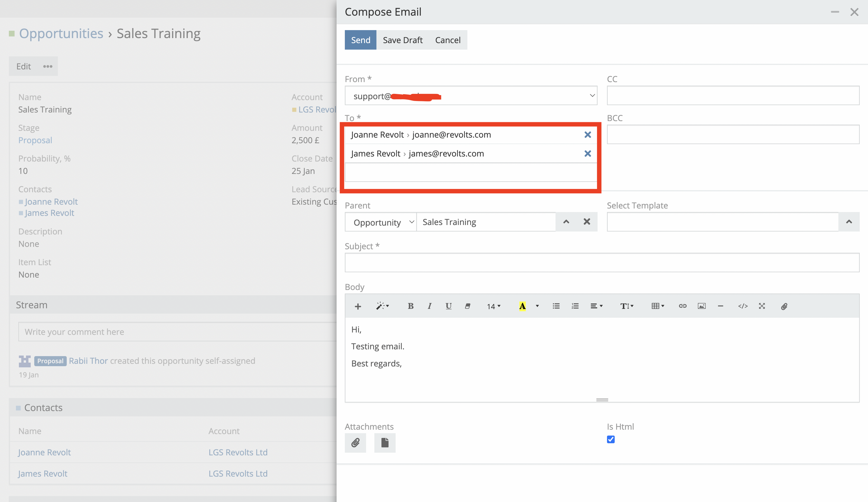Toggle bold formatting in email body
This screenshot has width=868, height=502.
coord(411,306)
